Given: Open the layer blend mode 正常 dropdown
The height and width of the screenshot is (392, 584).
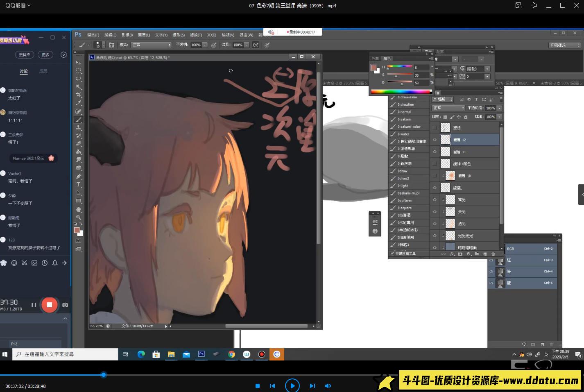Looking at the screenshot, I should coord(448,108).
